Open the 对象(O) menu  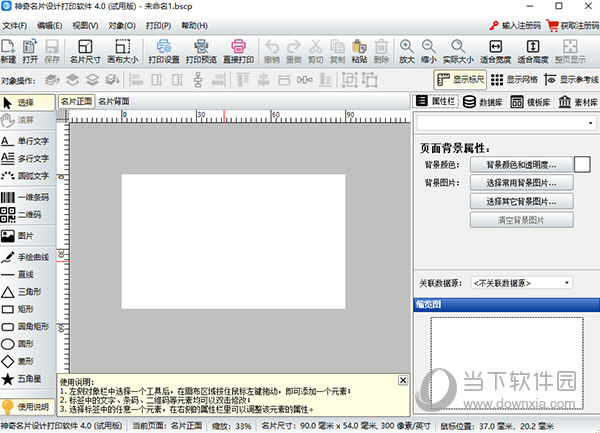(x=122, y=26)
